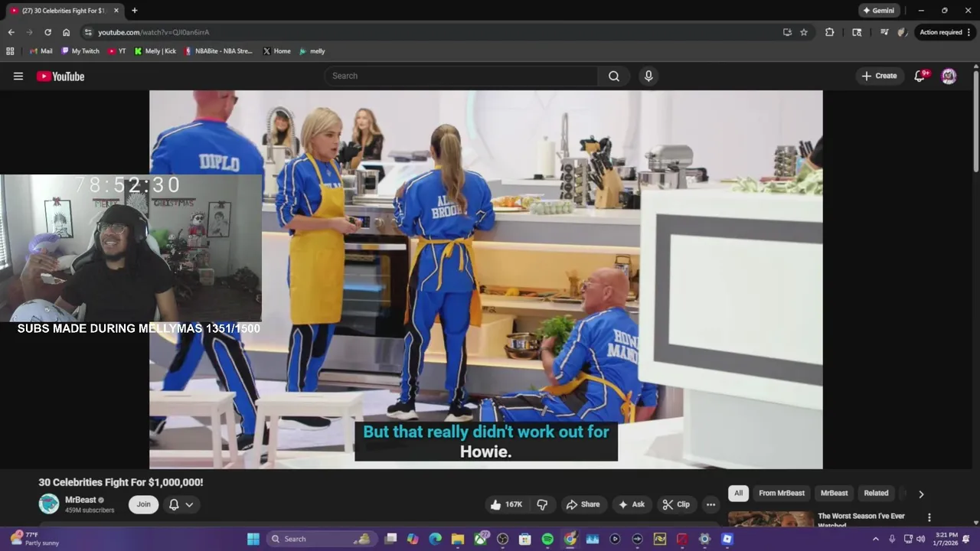Go to the YouTube home logo

click(60, 76)
